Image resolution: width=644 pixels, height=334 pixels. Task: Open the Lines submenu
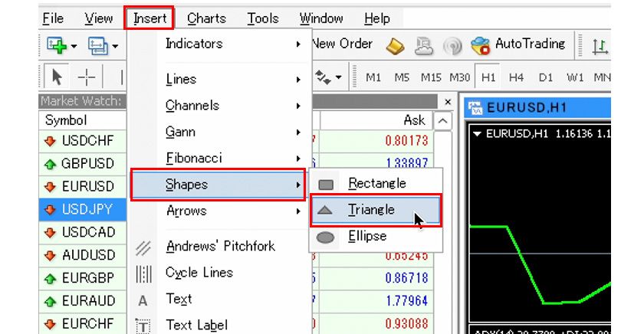(220, 79)
